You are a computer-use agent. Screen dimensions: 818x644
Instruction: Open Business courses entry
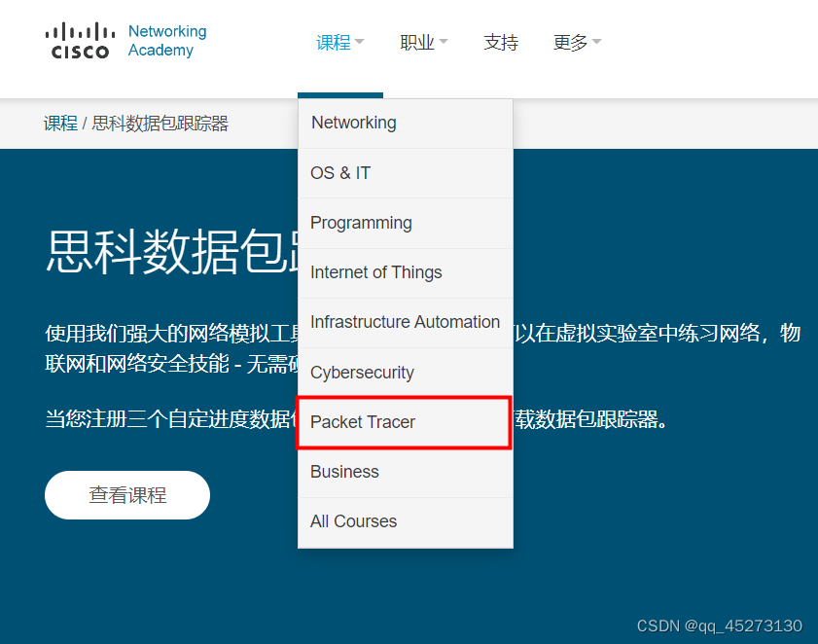pos(406,473)
